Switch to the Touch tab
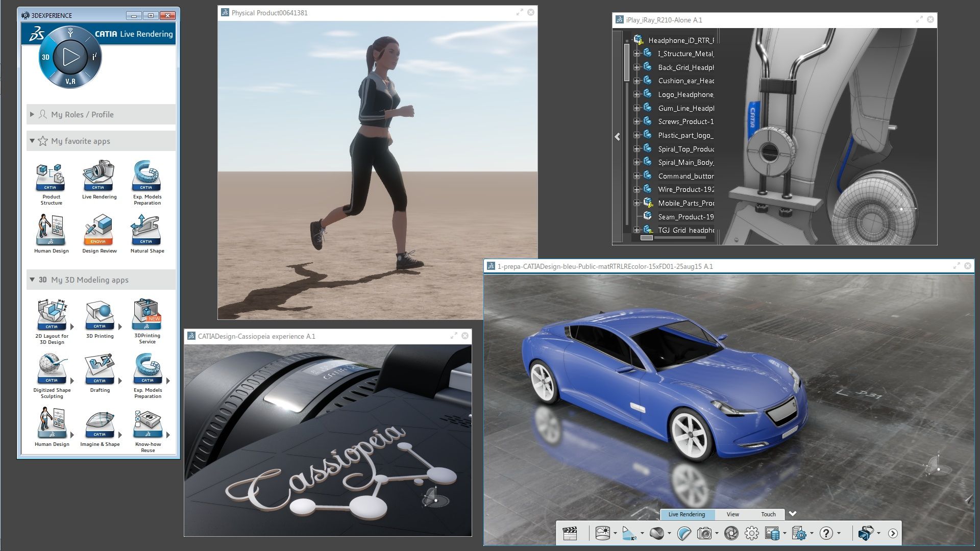The image size is (980, 551). (768, 514)
